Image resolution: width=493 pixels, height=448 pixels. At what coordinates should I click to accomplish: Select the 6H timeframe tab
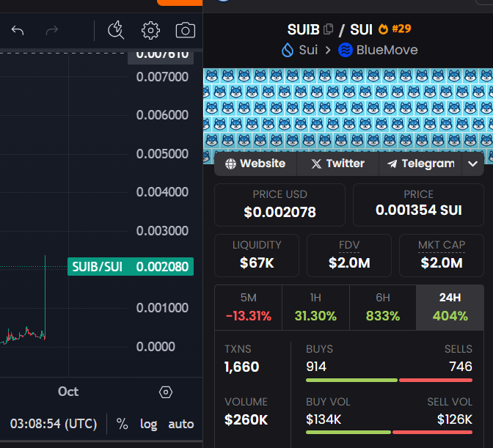tap(383, 307)
